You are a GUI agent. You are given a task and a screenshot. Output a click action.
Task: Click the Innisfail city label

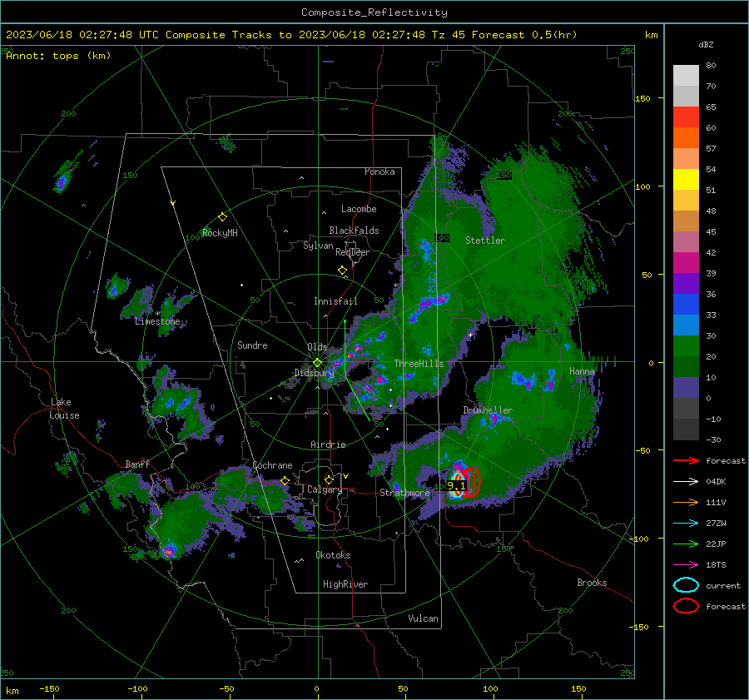tap(335, 301)
